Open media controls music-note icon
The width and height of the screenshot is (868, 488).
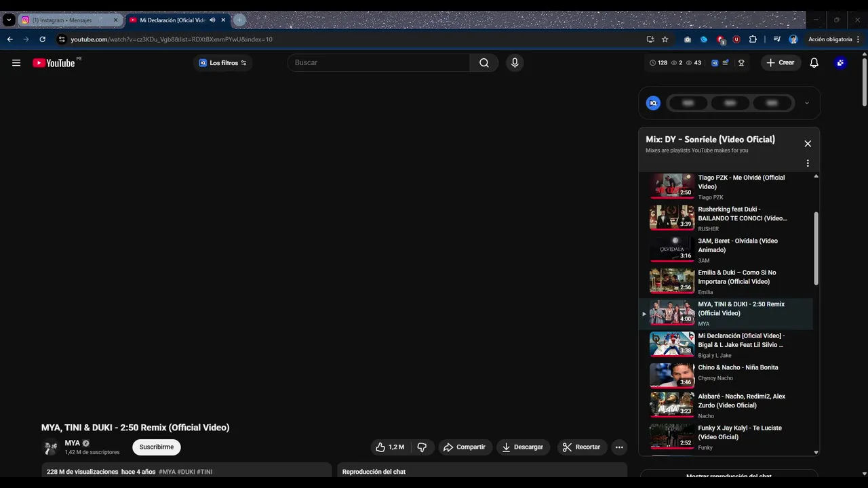click(777, 39)
